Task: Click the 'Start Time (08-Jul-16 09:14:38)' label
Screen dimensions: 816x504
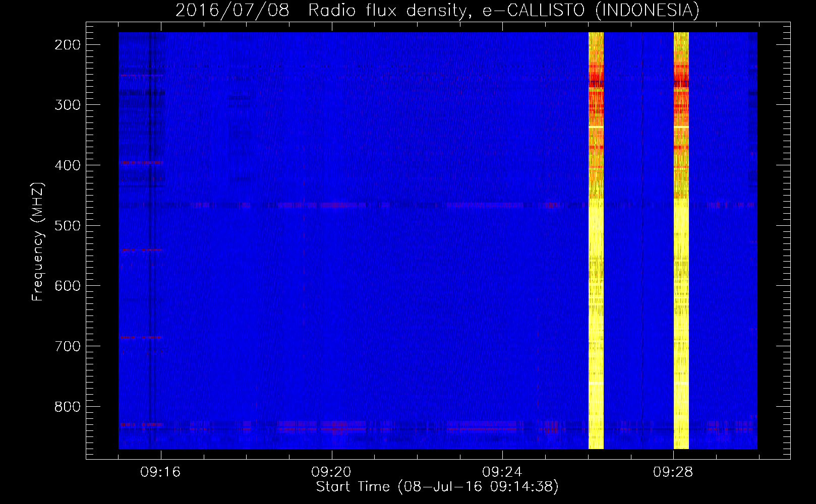Action: 437,487
